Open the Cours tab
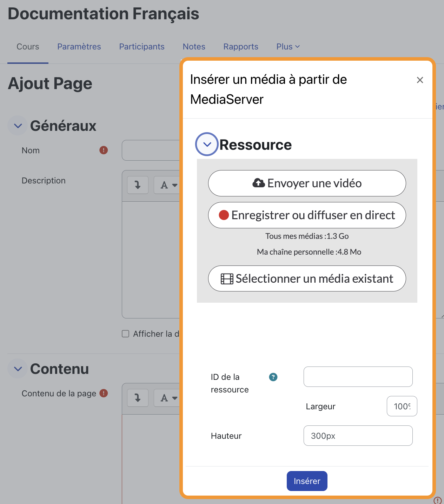Viewport: 444px width, 504px height. click(x=28, y=47)
